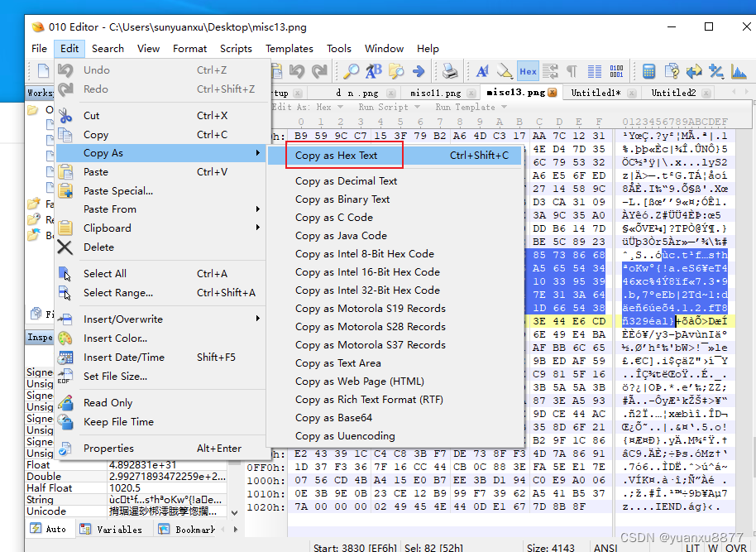Viewport: 756px width, 552px height.
Task: Click the binary 0100 0001 toolbar icon
Action: coord(615,71)
